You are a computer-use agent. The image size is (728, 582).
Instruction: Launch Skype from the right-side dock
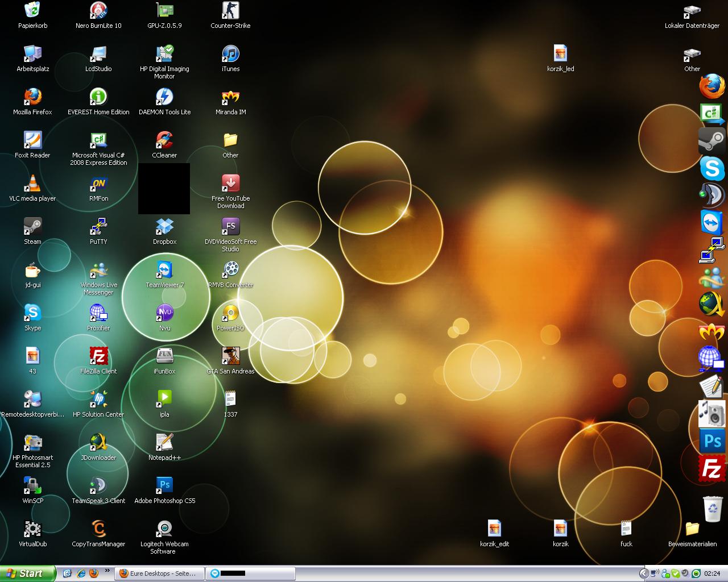[712, 168]
